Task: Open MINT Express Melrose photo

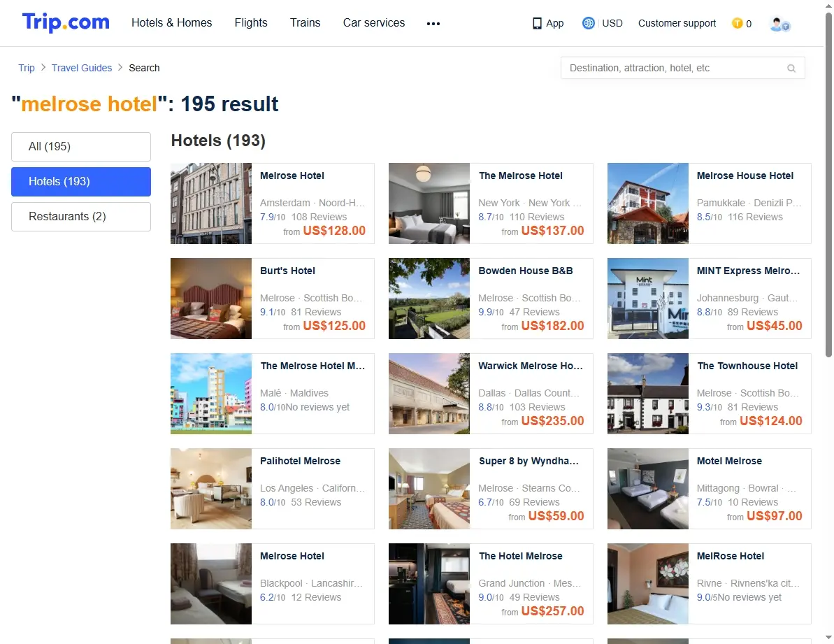Action: 648,299
